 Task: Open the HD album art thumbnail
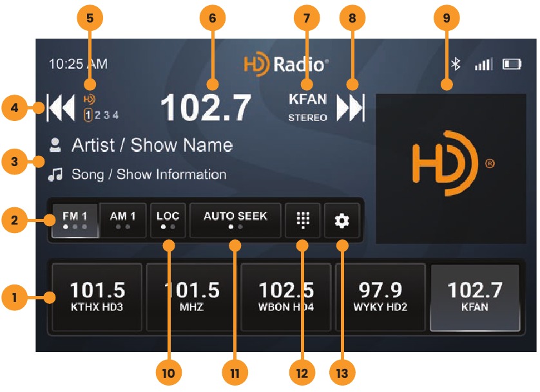[x=451, y=169]
